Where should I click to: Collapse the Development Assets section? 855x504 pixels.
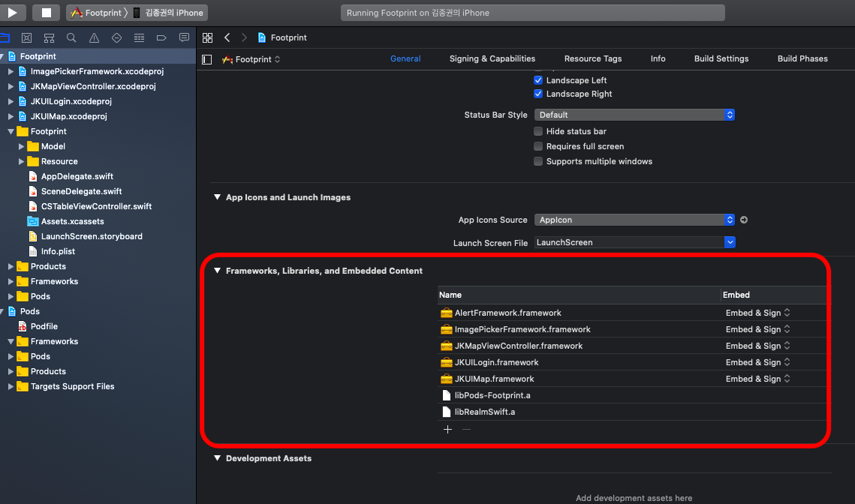[x=217, y=458]
